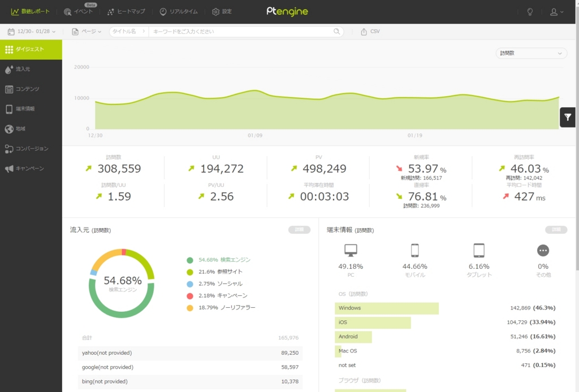This screenshot has width=579, height=392.
Task: Click the Windows OS bar row
Action: point(447,308)
